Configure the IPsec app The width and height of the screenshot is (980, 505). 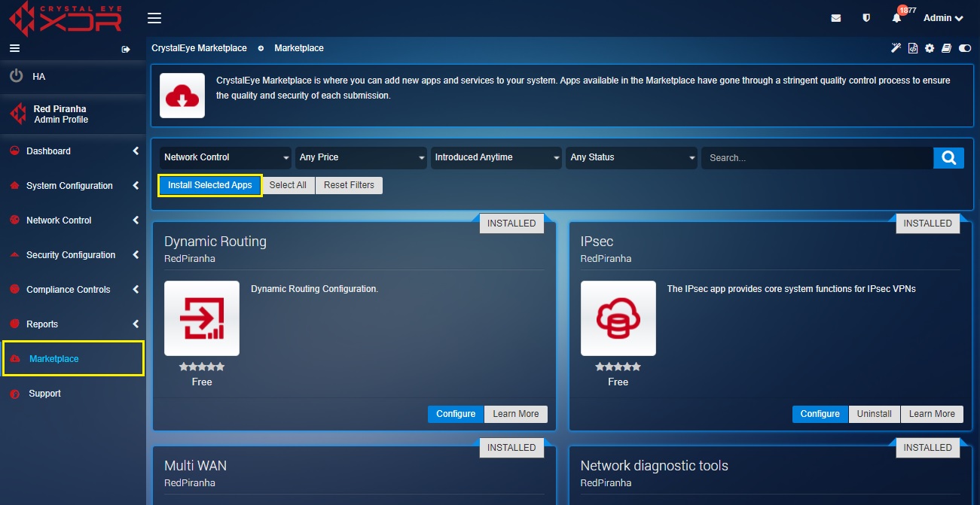click(x=820, y=414)
